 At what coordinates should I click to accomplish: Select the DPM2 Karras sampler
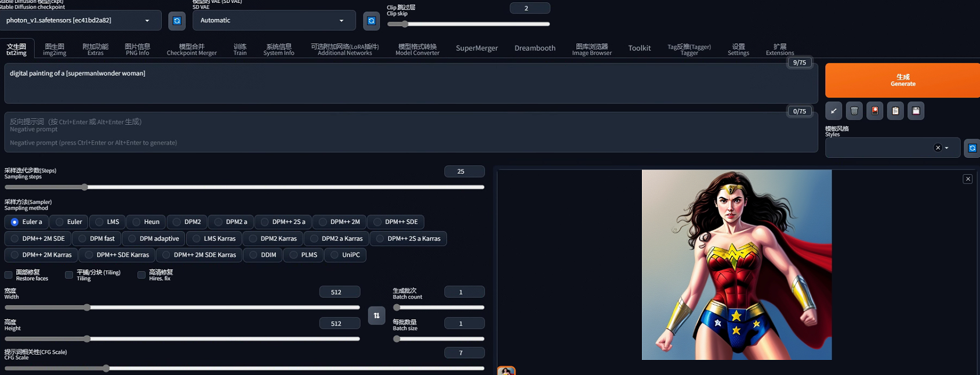tap(273, 239)
